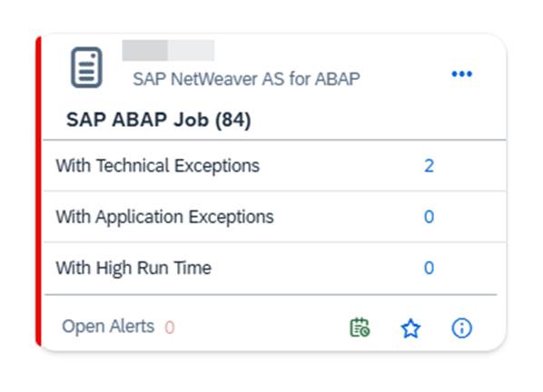Click the blurred system name placeholder
The image size is (543, 392).
(x=168, y=51)
